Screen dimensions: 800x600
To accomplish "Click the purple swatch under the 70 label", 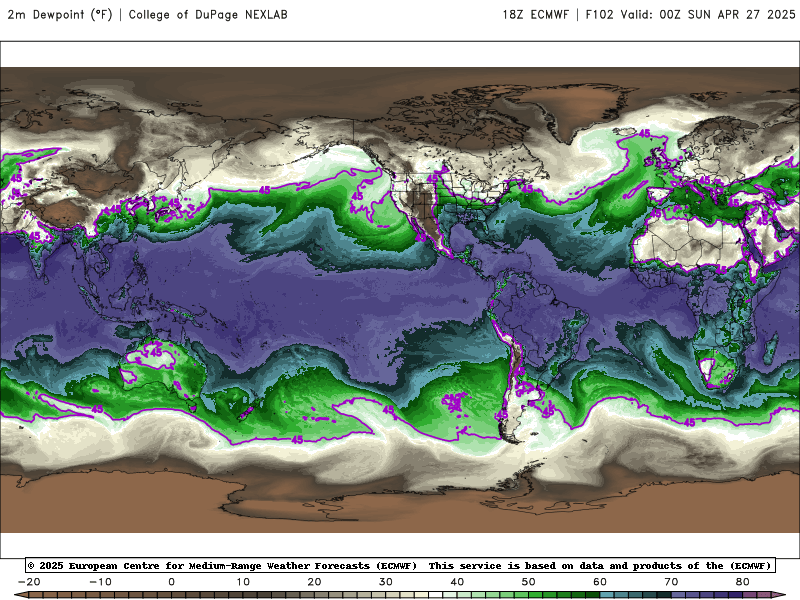I will [679, 596].
